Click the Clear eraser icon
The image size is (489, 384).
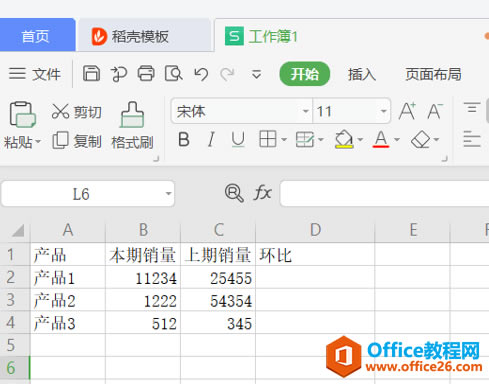(421, 139)
